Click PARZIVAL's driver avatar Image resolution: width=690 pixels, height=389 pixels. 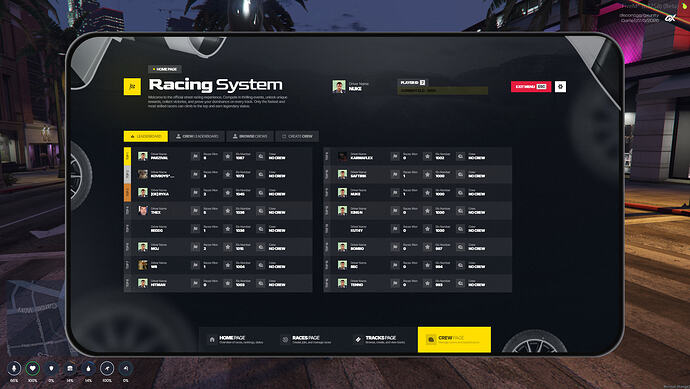143,156
